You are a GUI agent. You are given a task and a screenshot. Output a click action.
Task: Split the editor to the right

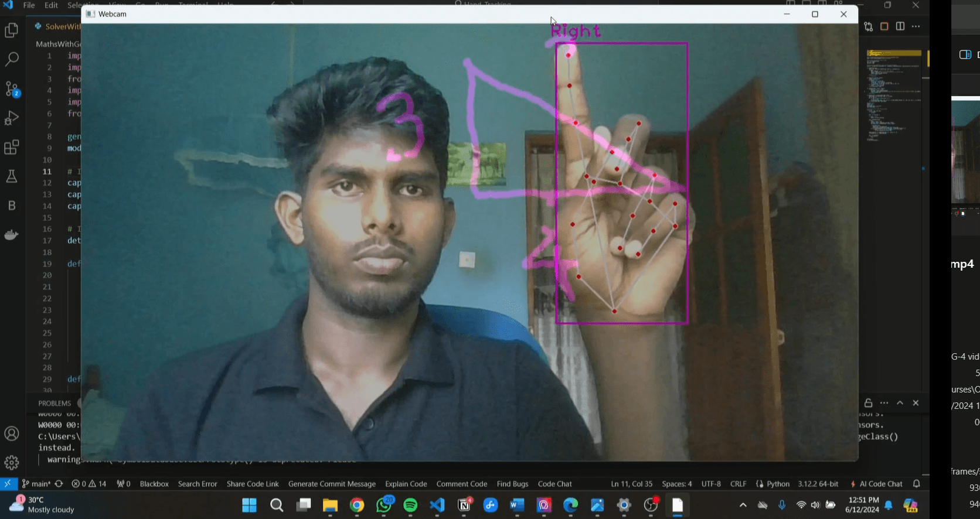[900, 26]
